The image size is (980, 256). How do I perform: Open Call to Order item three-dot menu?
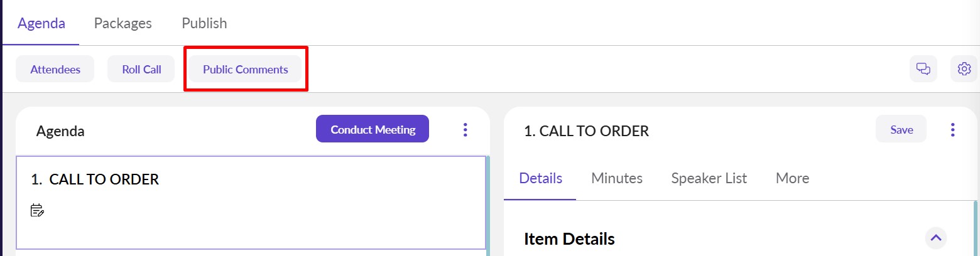[952, 130]
